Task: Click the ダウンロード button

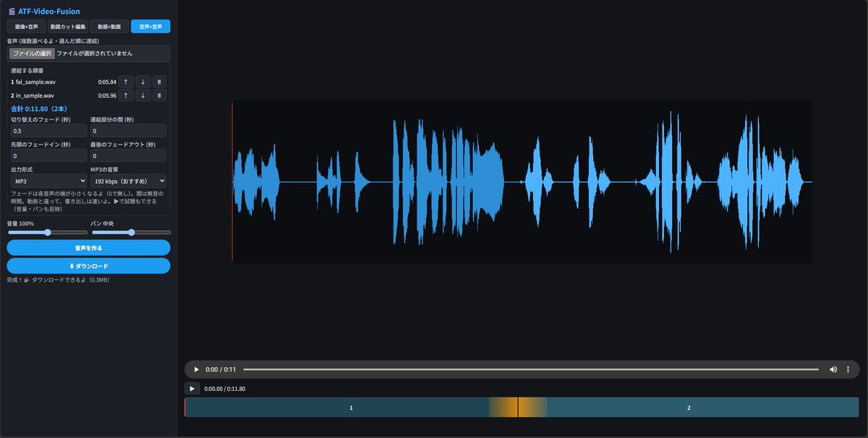Action: (x=88, y=266)
